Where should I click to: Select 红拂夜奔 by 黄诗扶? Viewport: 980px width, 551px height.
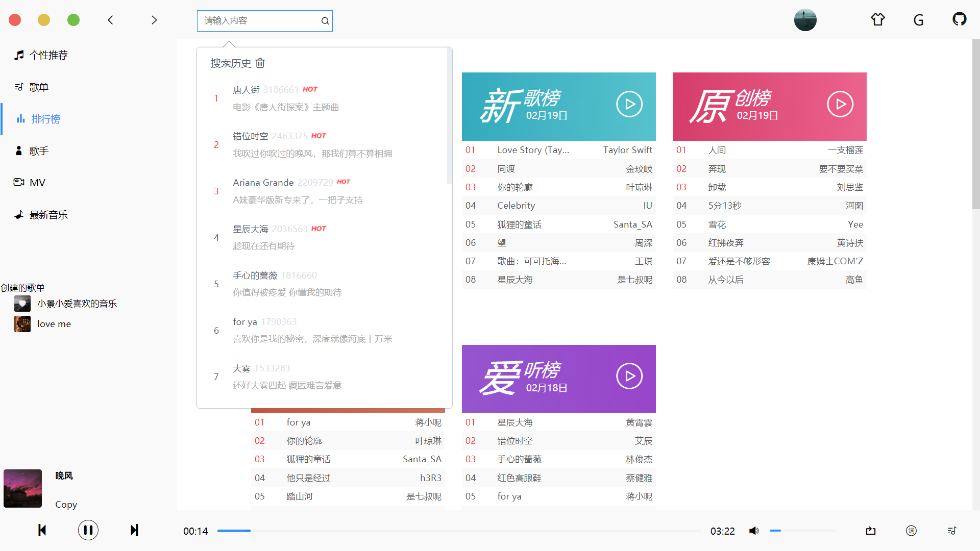click(770, 243)
